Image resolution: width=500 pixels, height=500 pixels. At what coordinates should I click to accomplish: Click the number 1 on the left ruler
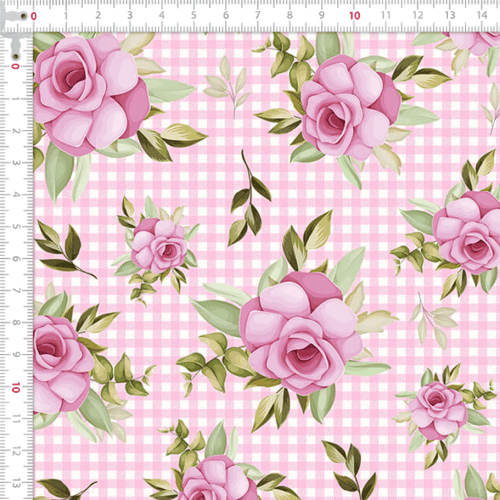coord(15,99)
